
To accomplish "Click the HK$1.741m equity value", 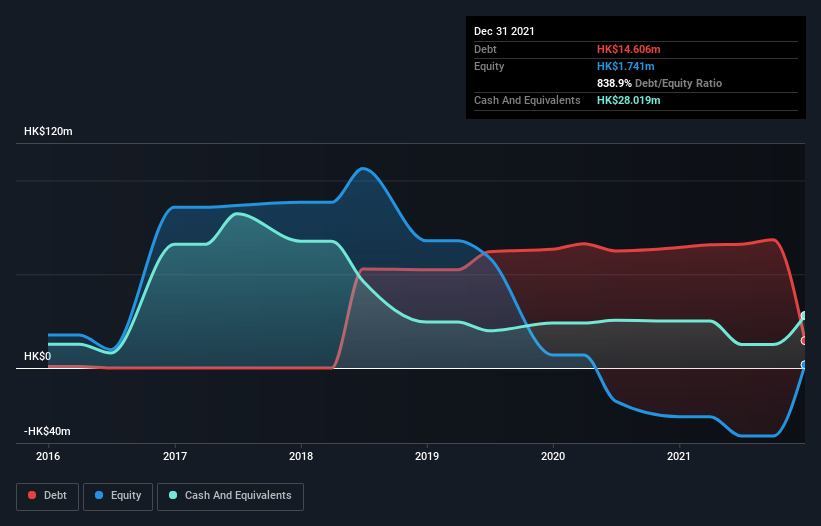I will point(626,66).
